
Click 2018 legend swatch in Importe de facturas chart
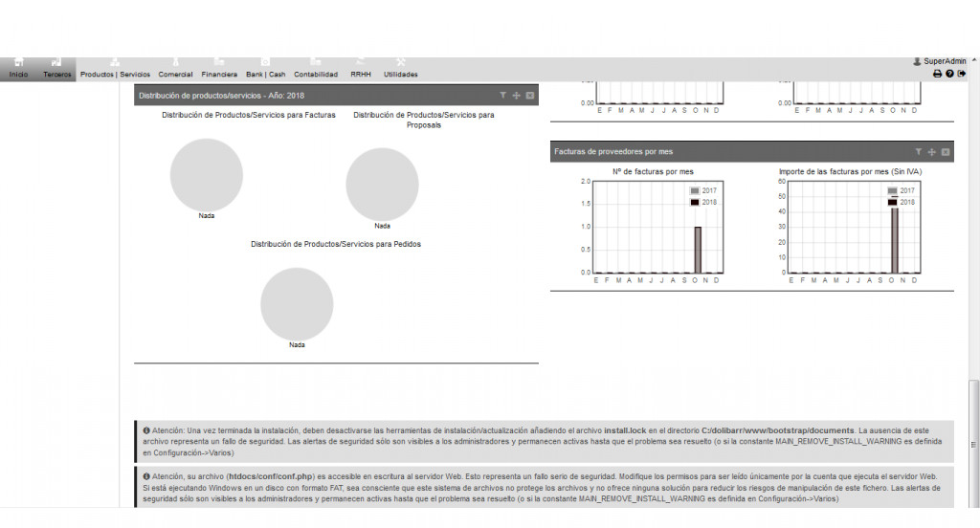(893, 203)
